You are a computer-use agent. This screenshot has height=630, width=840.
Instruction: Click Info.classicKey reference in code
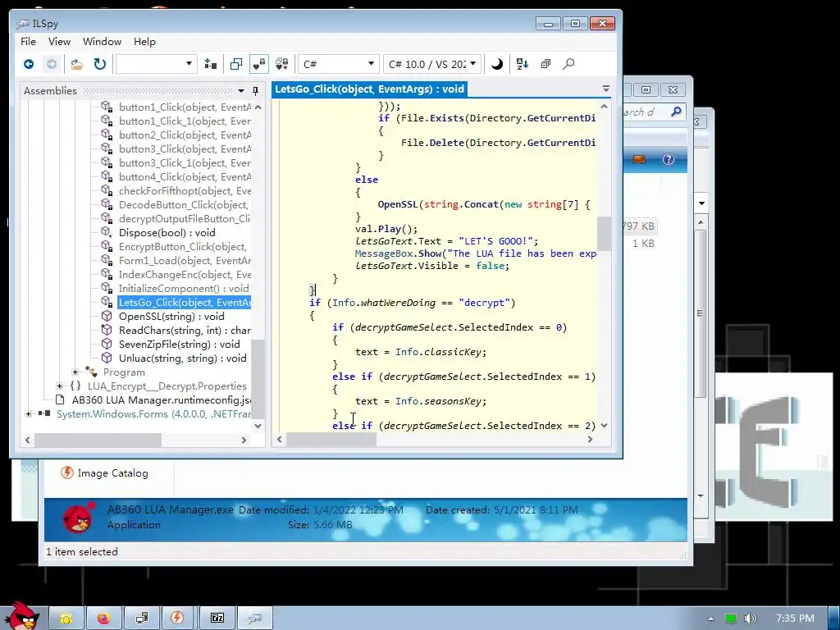[x=441, y=352]
